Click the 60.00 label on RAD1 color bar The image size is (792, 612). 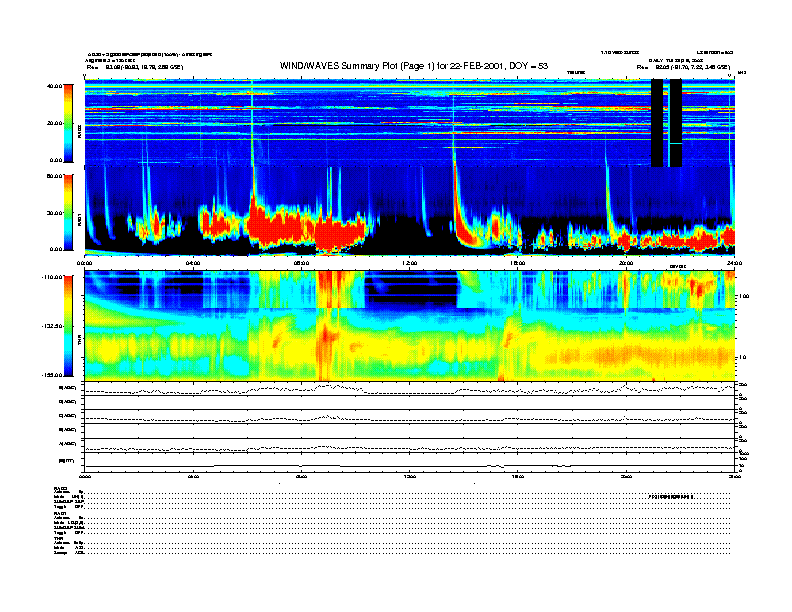click(x=54, y=176)
